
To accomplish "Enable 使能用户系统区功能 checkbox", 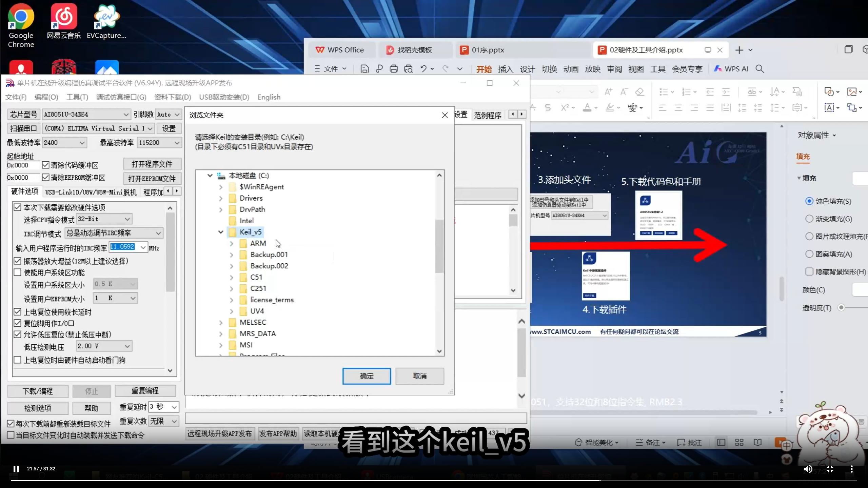I will (18, 272).
